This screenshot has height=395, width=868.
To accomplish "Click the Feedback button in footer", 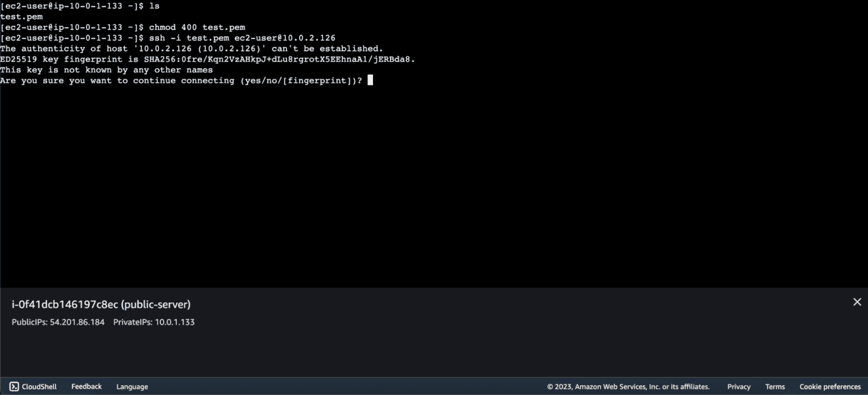I will tap(86, 387).
